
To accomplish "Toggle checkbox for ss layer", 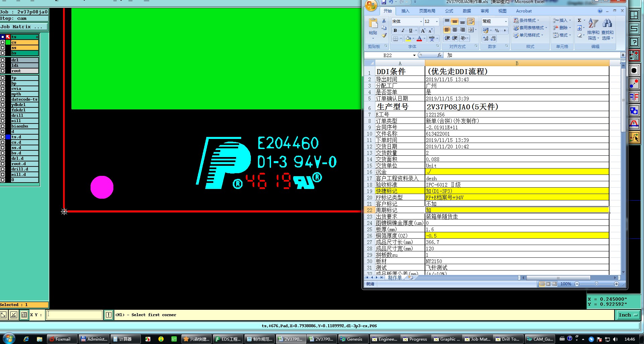I will [x=3, y=48].
